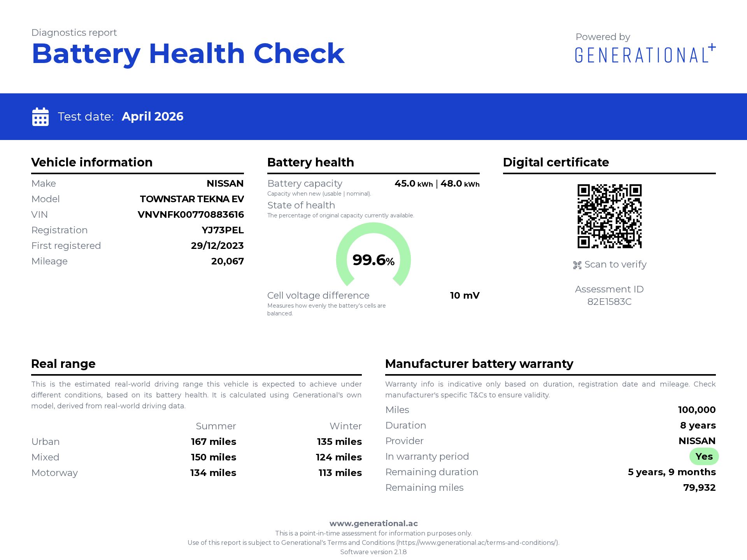Toggle the green Yes warranty badge

coord(704,457)
